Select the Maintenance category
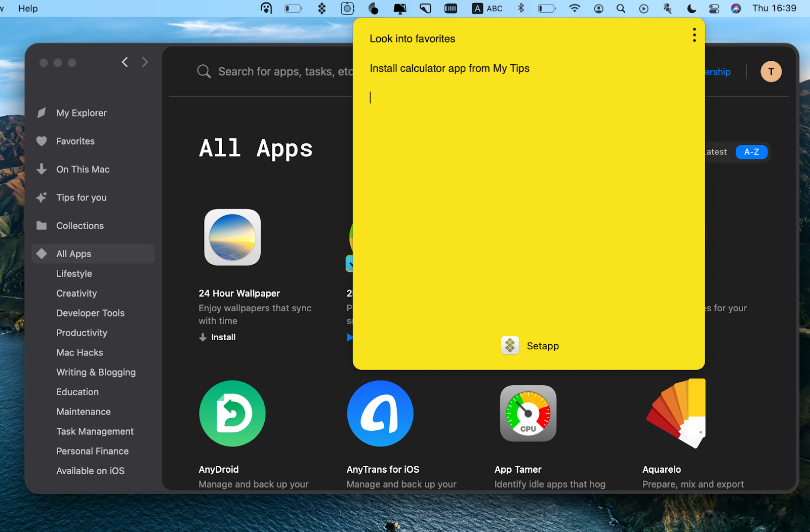This screenshot has width=810, height=532. tap(84, 412)
